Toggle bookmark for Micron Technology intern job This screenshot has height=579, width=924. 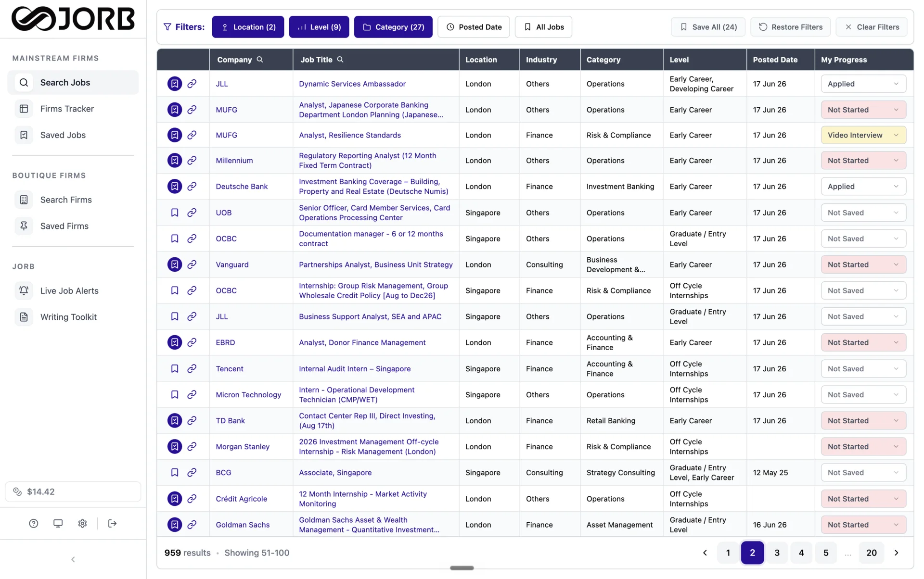[175, 395]
